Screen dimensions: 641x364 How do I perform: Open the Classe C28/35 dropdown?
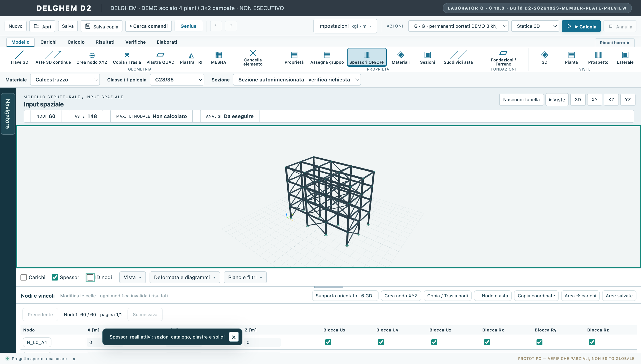(177, 79)
